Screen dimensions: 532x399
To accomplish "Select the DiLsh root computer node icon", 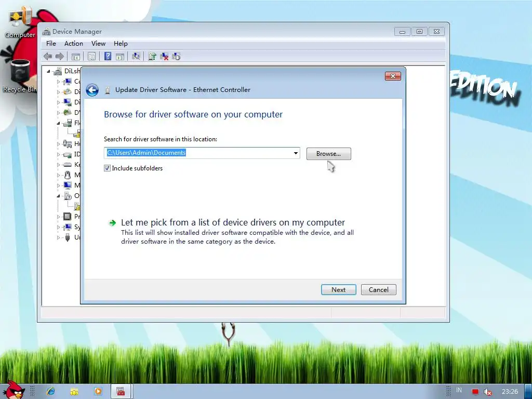I will coord(58,71).
